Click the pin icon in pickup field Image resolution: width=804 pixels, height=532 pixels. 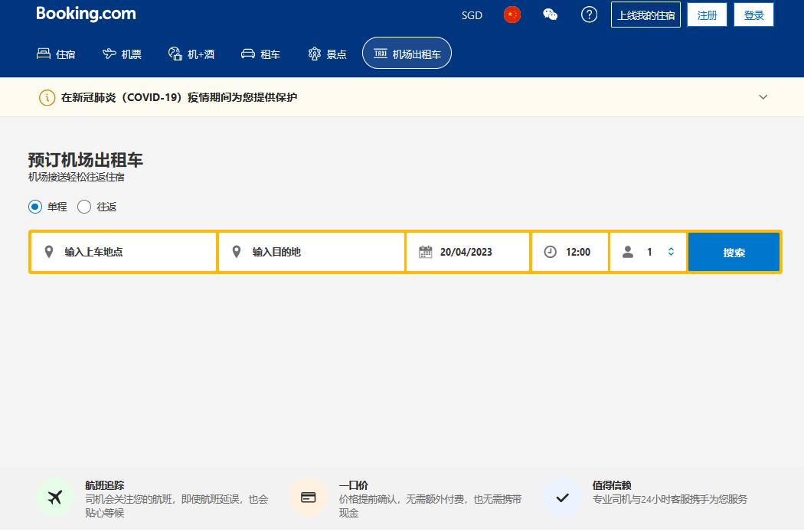pyautogui.click(x=49, y=252)
